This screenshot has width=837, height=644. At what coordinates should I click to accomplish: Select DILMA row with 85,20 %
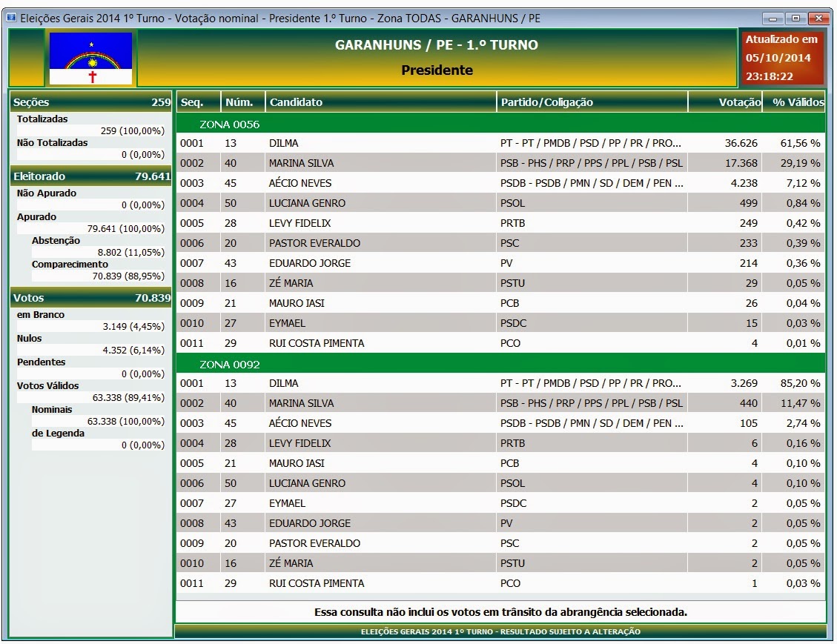point(500,383)
